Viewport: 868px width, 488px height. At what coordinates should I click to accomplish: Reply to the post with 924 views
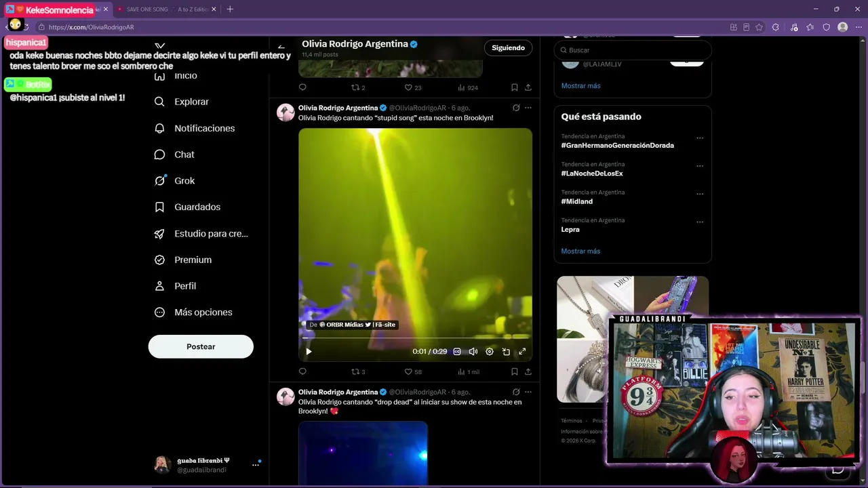pyautogui.click(x=302, y=87)
